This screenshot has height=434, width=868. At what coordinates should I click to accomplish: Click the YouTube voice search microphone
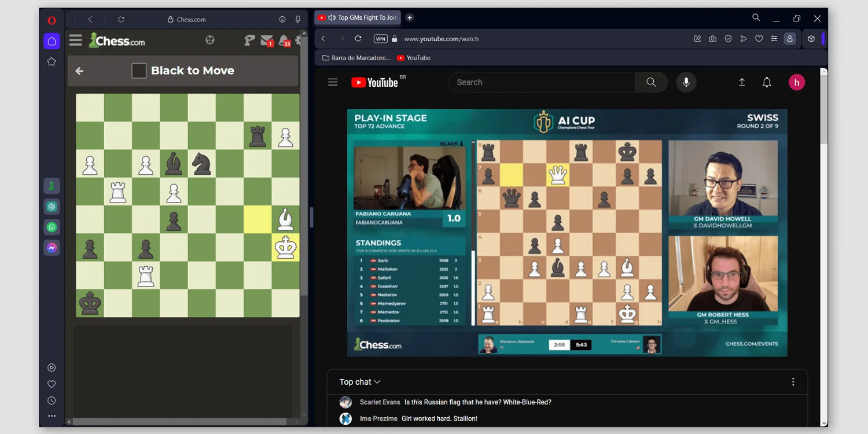[x=686, y=82]
